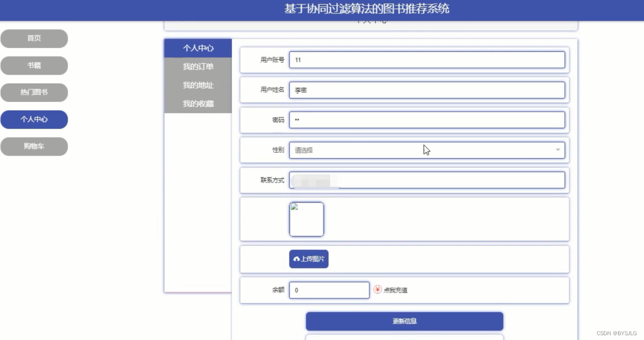Click the upload cloud icon on 上传图片 button
Image resolution: width=644 pixels, height=340 pixels.
[296, 259]
